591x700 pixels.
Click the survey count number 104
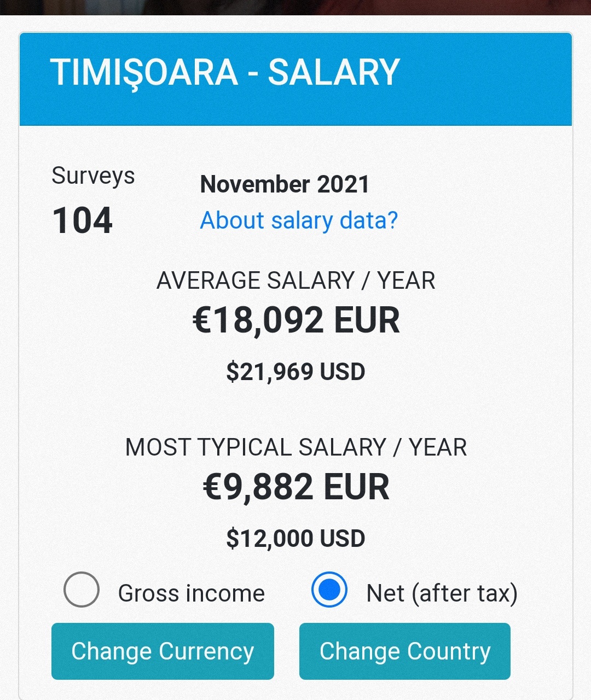tap(83, 220)
